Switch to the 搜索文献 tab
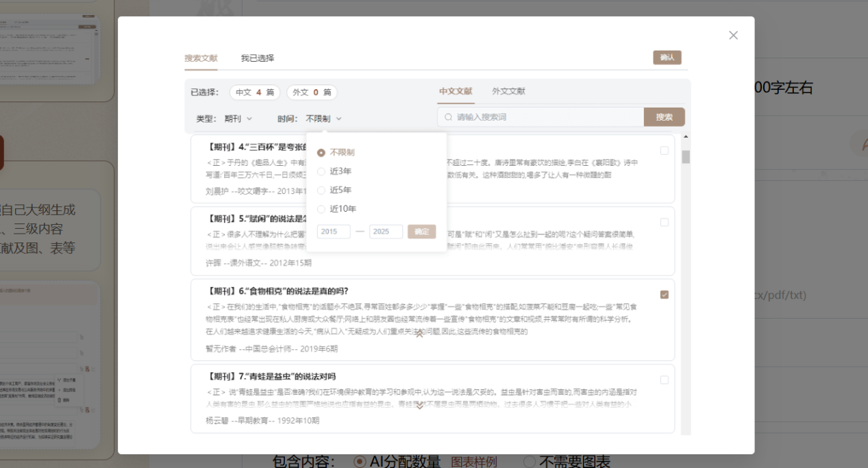 click(x=201, y=58)
